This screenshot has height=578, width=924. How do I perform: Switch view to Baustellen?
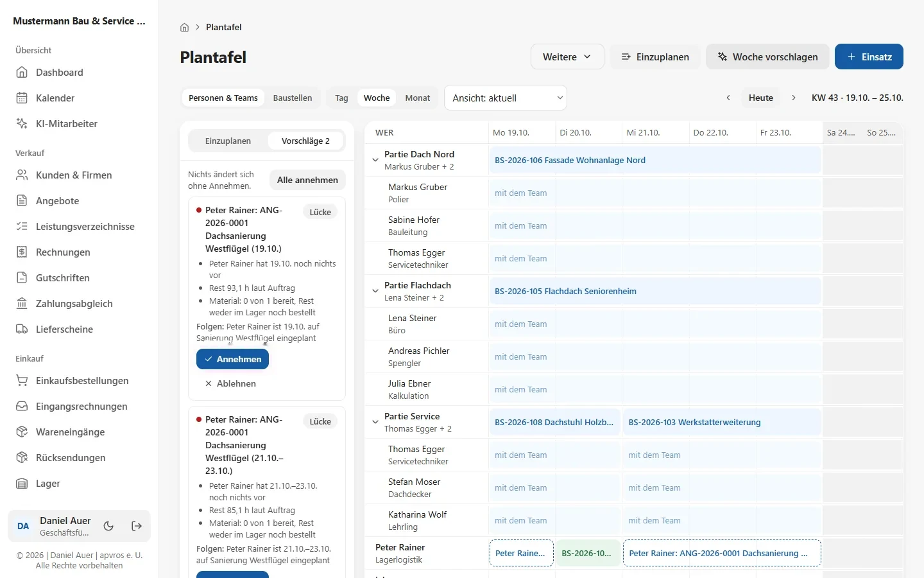[293, 98]
